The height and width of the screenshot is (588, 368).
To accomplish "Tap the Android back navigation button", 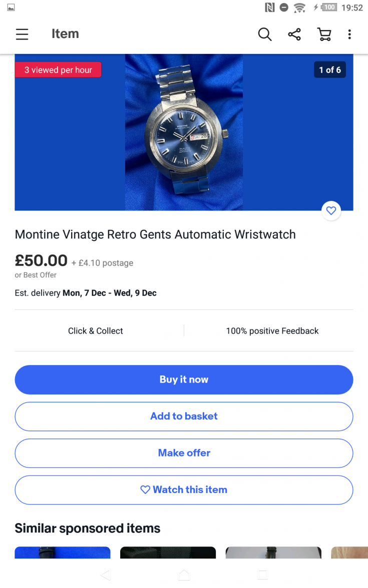I will pos(105,575).
